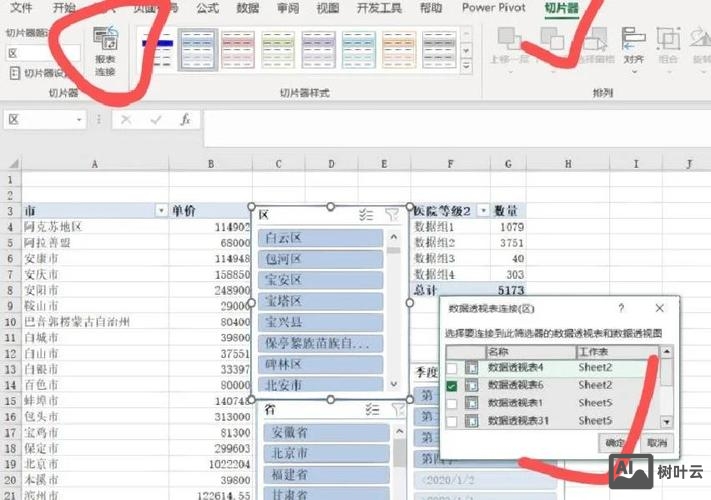Switch to the Power Pivot tab
711x500 pixels.
(x=494, y=8)
